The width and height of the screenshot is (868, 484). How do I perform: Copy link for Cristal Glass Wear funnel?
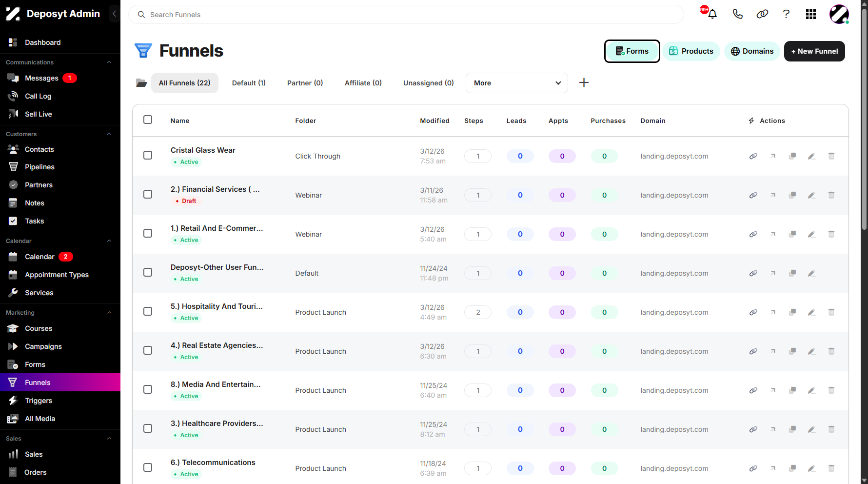tap(753, 156)
